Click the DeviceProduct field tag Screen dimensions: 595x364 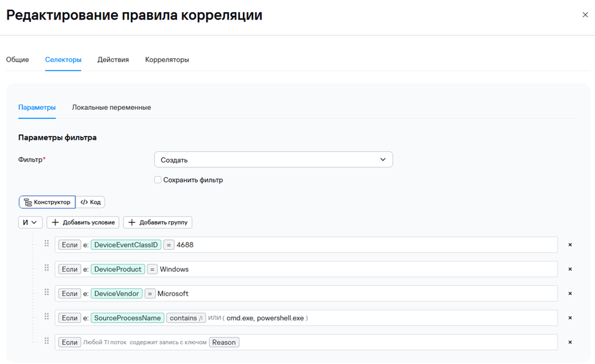coord(118,269)
